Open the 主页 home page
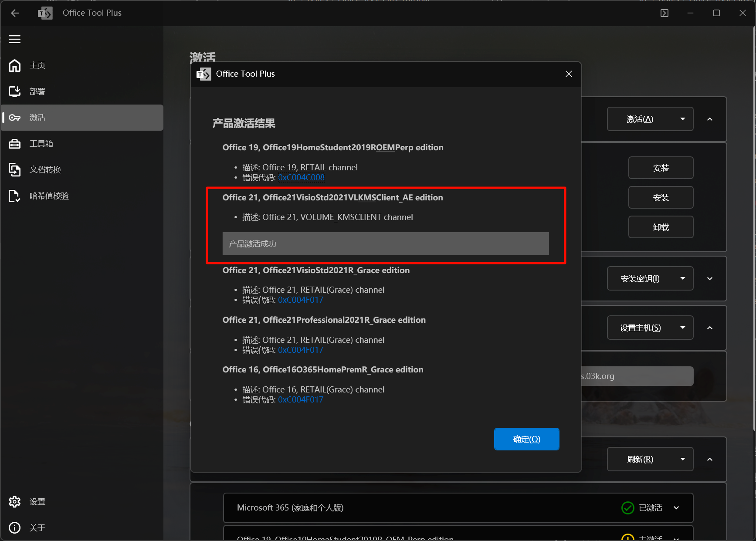 click(x=37, y=65)
